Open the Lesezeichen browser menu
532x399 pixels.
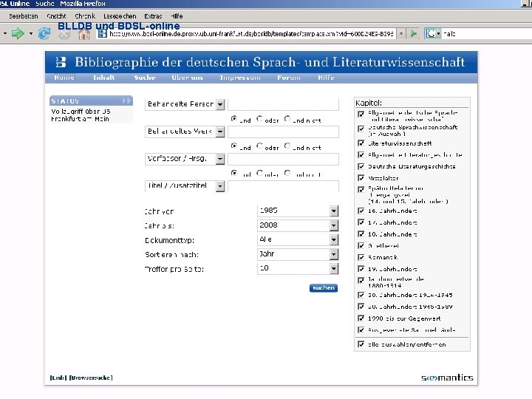coord(120,16)
